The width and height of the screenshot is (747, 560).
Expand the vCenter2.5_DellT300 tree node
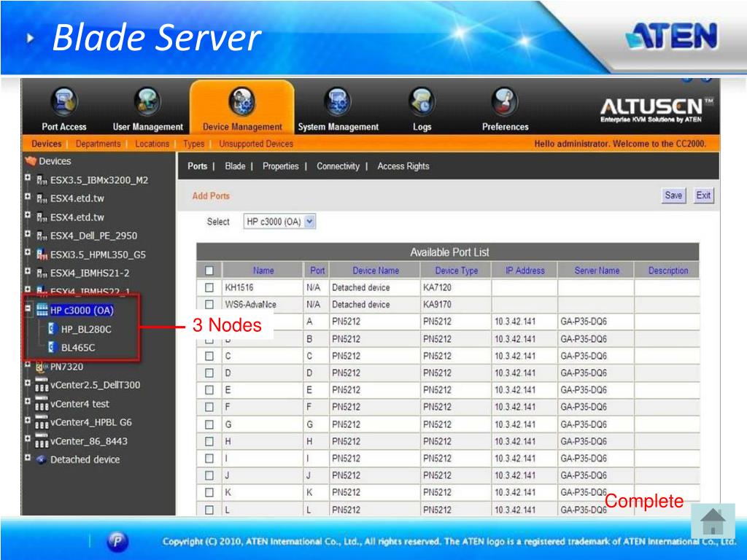click(28, 383)
